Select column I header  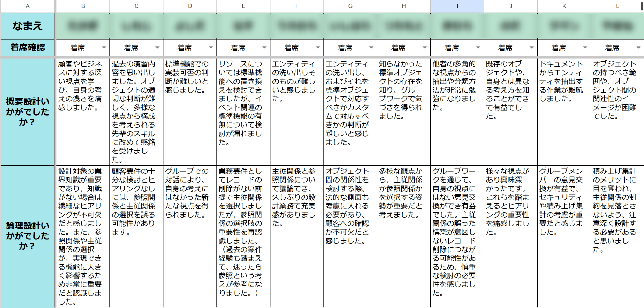tap(457, 6)
